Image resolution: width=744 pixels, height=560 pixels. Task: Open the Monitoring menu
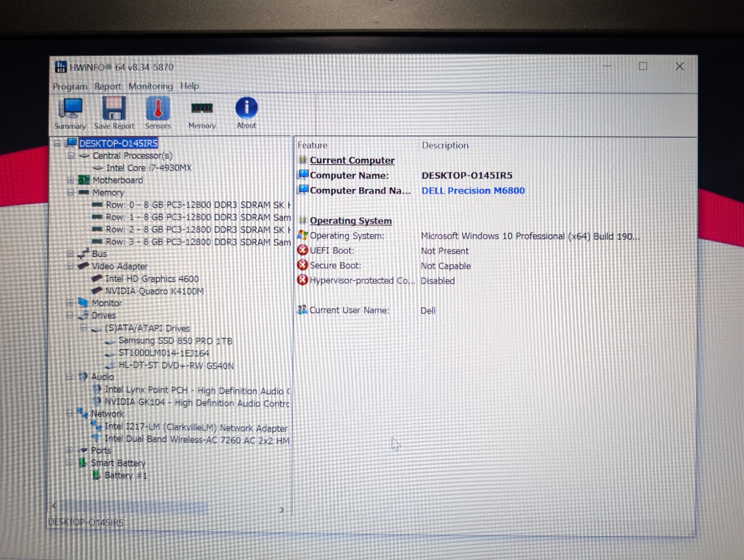tap(151, 86)
